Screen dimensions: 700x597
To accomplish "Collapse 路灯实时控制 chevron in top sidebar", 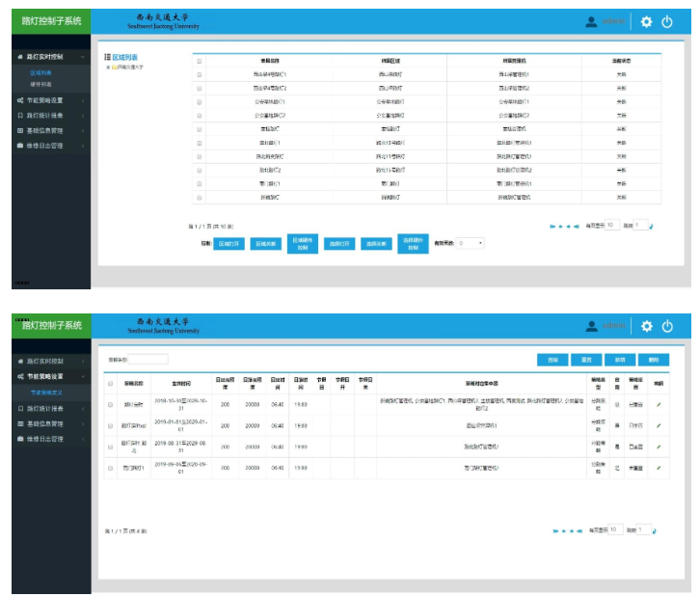I will tap(83, 57).
